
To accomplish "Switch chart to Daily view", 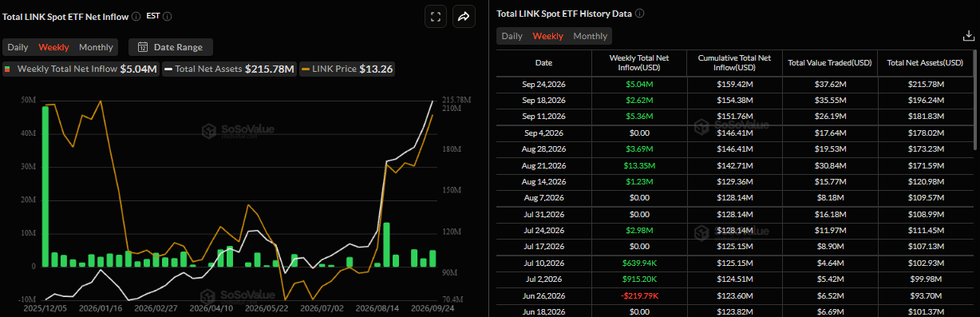I will tap(18, 47).
